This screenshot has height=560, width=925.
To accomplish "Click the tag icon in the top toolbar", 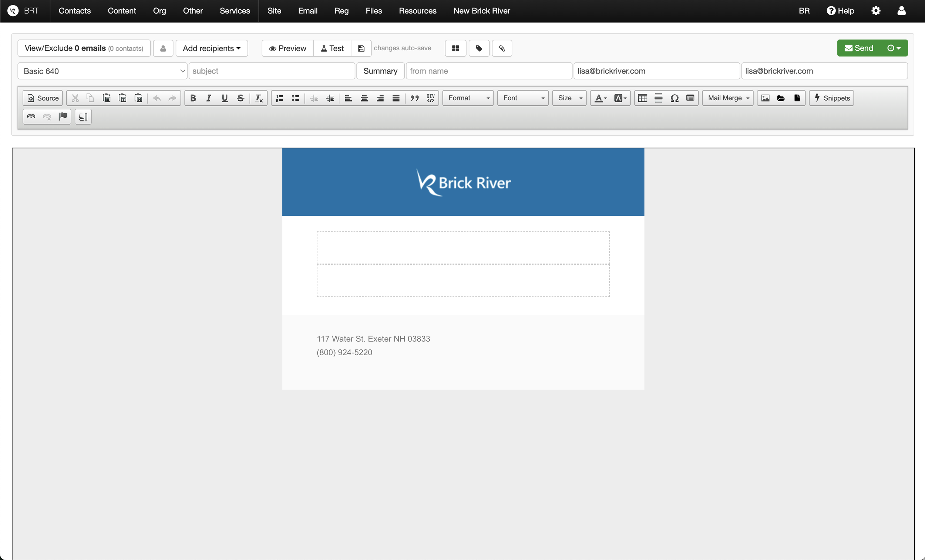I will click(479, 48).
